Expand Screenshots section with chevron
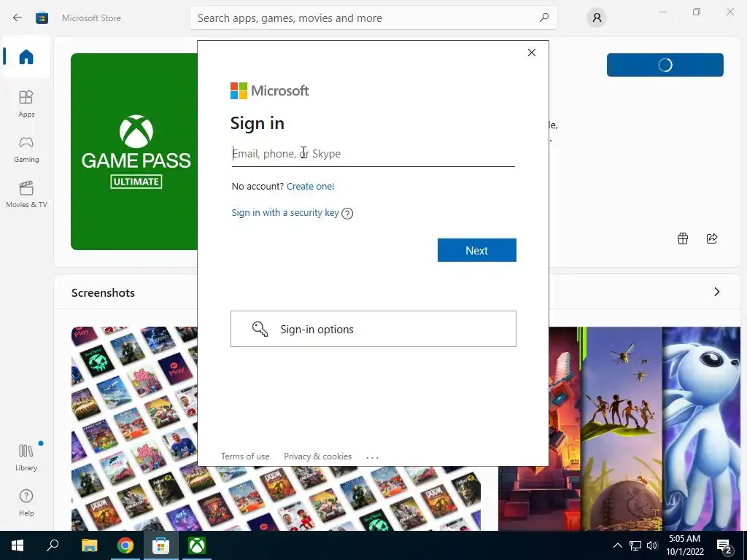Screen dimensions: 747x560 click(717, 292)
